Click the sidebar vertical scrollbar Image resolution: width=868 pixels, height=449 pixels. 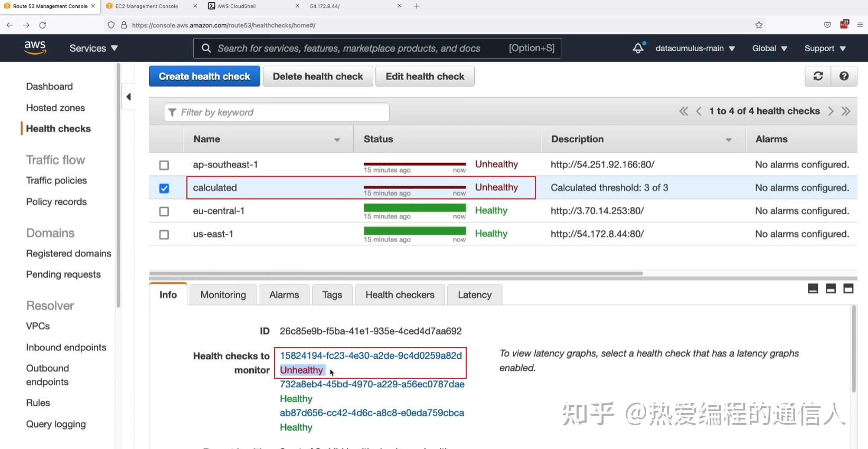118,185
